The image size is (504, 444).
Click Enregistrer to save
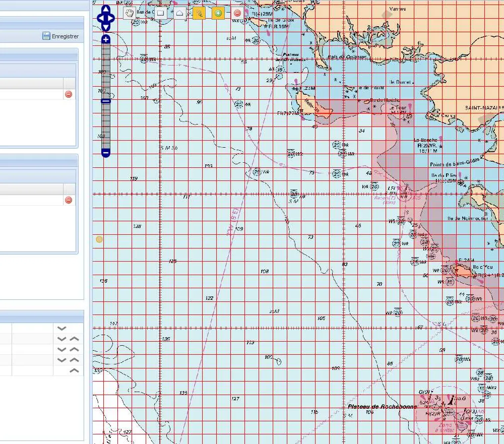60,36
